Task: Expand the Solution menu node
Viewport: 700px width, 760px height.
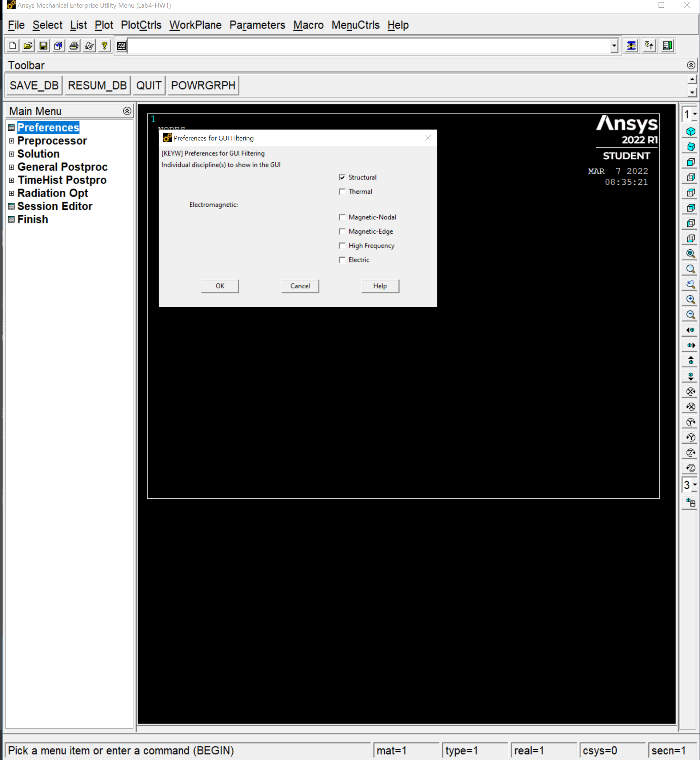Action: [11, 154]
